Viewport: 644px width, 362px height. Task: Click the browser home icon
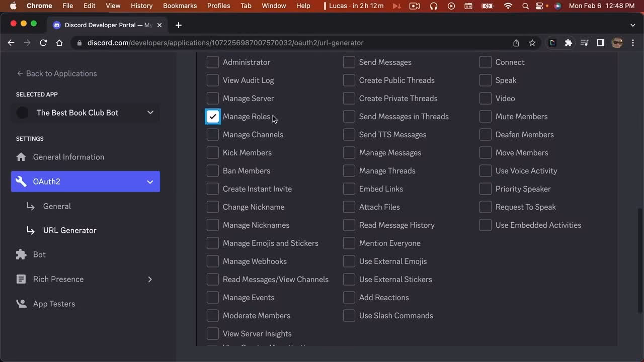pos(59,43)
